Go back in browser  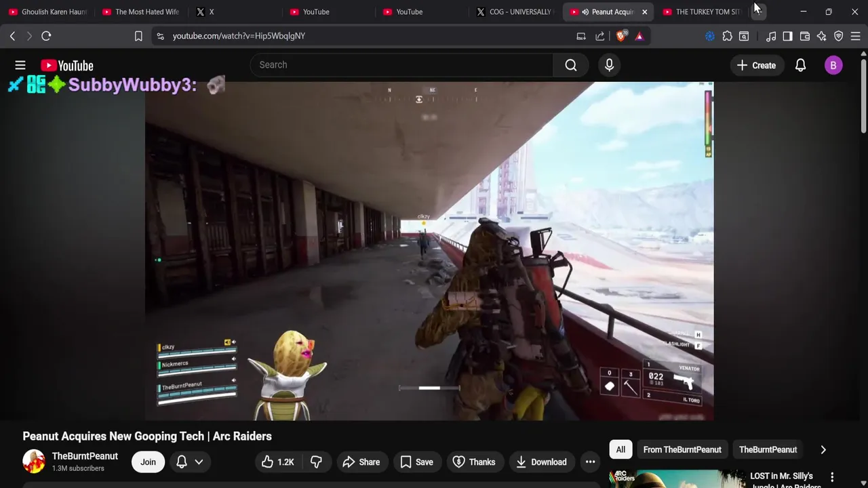click(12, 36)
